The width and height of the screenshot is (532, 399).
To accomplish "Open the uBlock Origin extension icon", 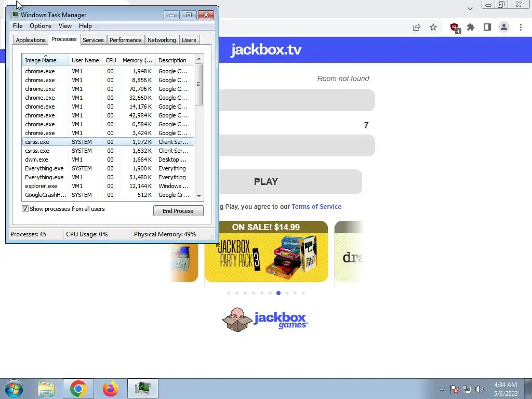I will (x=455, y=28).
